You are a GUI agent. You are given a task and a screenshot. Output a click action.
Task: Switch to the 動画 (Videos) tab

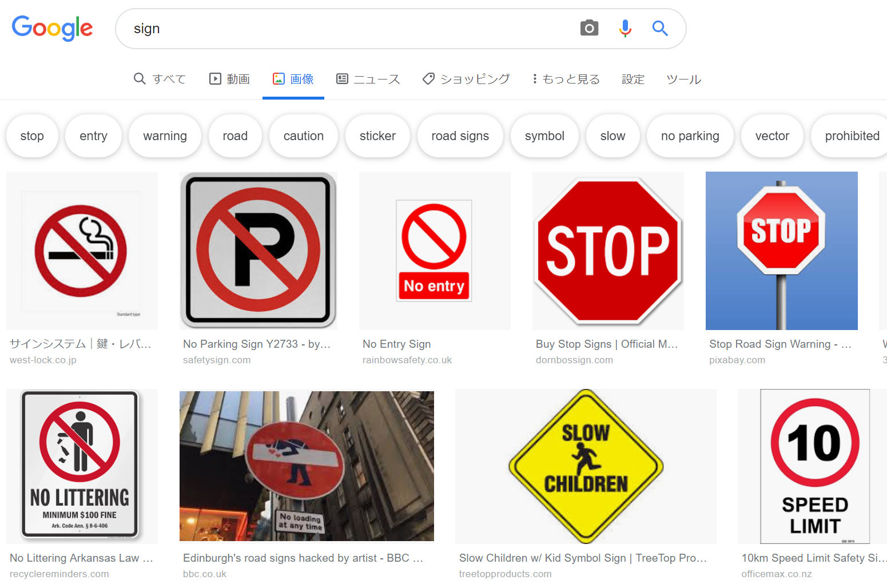click(229, 79)
